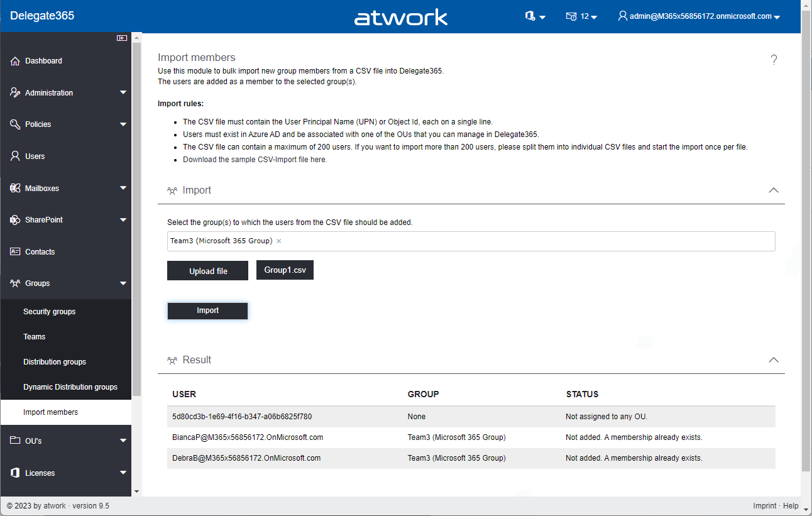The width and height of the screenshot is (812, 516).
Task: Open the Help link in footer
Action: (791, 506)
